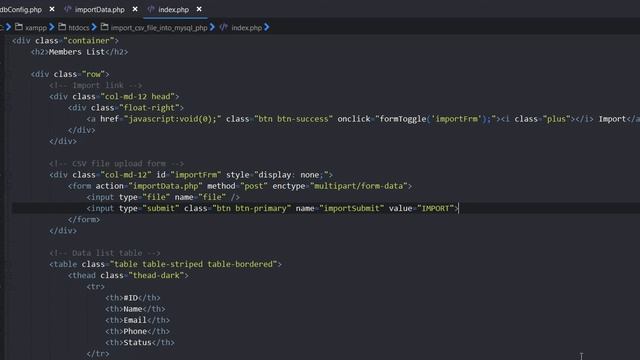Open the htdocs breadcrumb folder
The height and width of the screenshot is (360, 640).
[79, 28]
